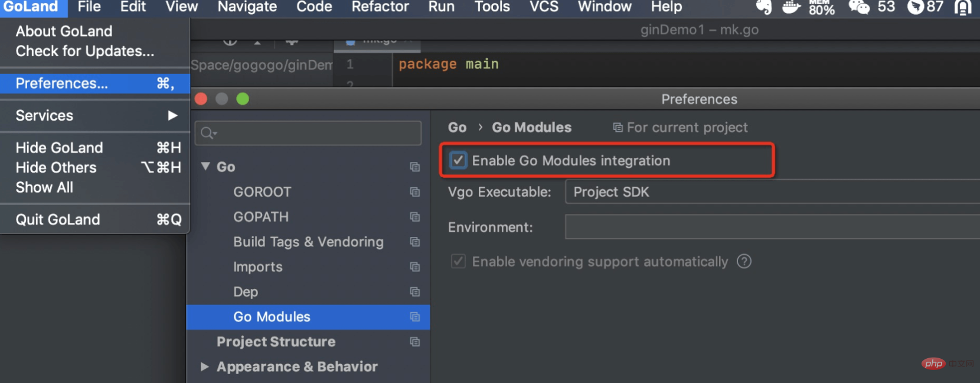Screen dimensions: 980x383
Task: Open WeChat icon in menu bar
Action: (x=859, y=7)
